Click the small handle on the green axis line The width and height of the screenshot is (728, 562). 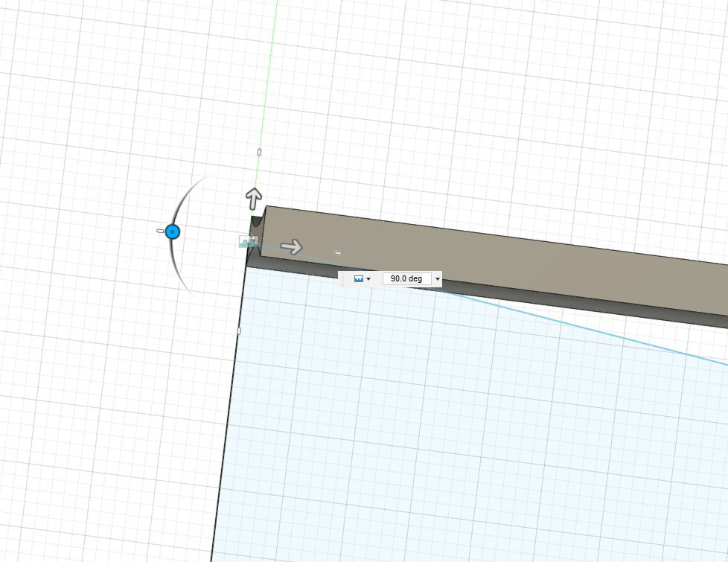(259, 152)
